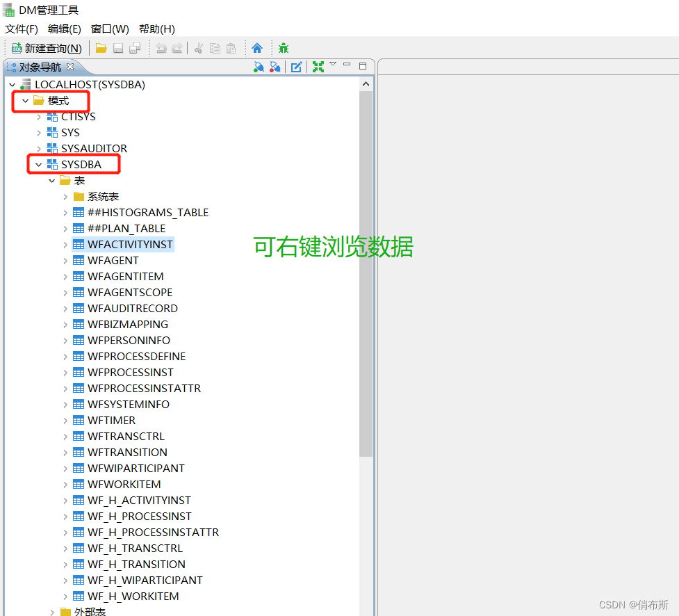Maximize the object navigator panel
This screenshot has width=679, height=616.
click(363, 66)
